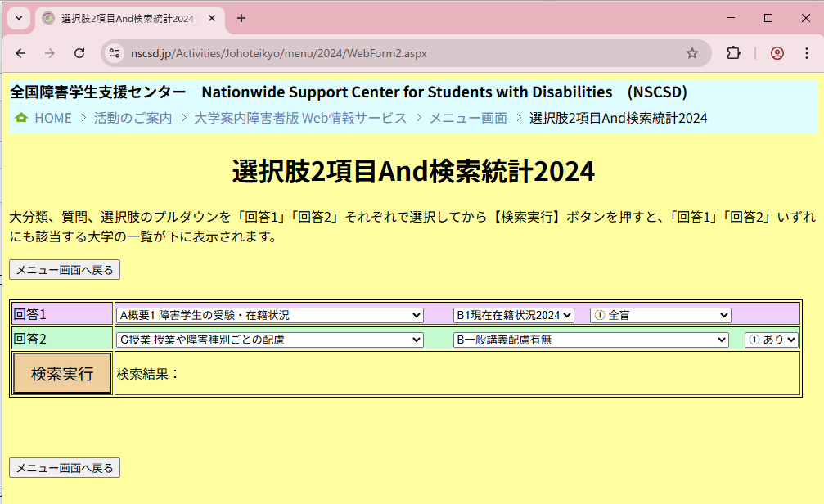Expand the tab search chevron
The height and width of the screenshot is (504, 824).
[18, 18]
